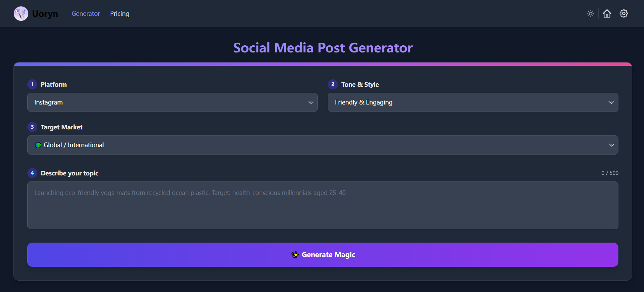Screen dimensions: 644x292
Task: Click the step 3 badge next to Target Market
Action: (x=32, y=127)
